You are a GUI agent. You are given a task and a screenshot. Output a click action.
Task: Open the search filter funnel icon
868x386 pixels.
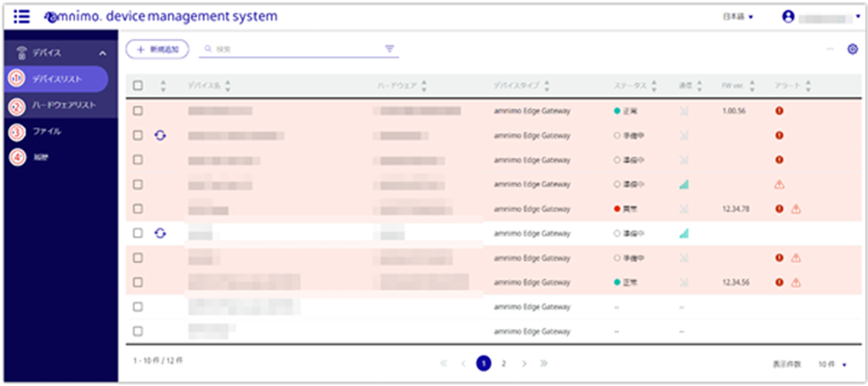tap(390, 48)
